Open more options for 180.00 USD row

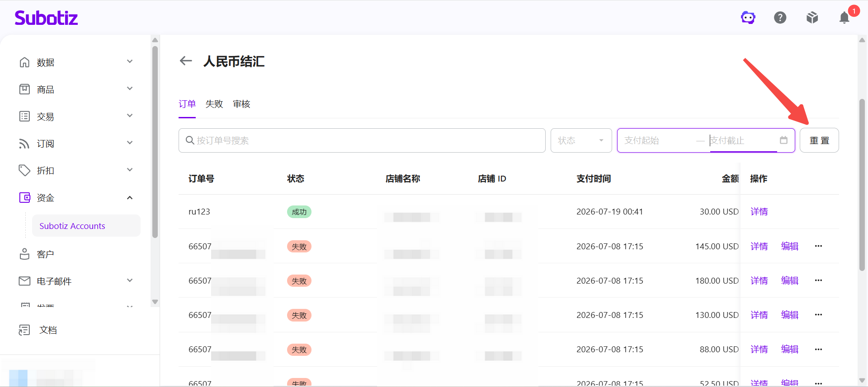tap(818, 280)
